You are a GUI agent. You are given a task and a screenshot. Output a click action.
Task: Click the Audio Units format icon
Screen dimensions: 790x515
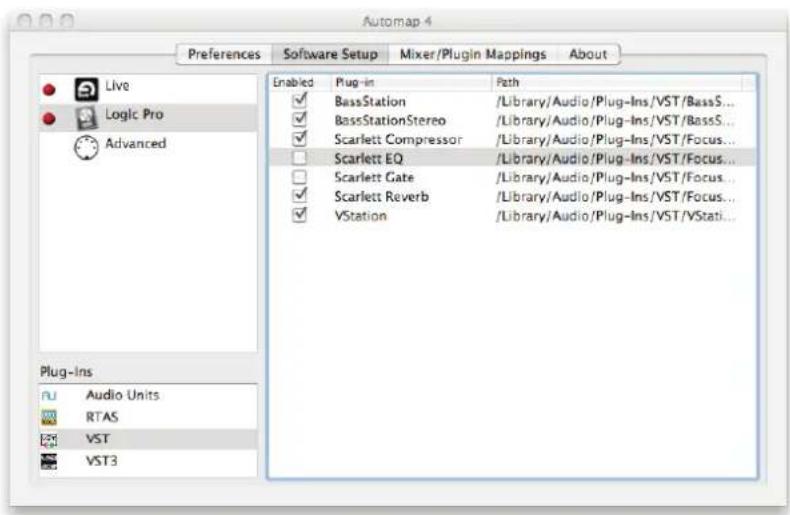click(x=49, y=396)
